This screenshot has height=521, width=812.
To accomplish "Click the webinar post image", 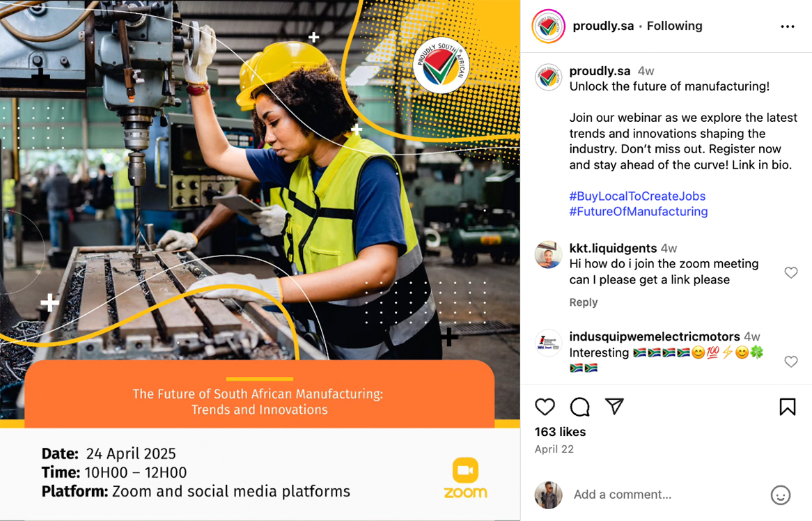I will point(260,260).
